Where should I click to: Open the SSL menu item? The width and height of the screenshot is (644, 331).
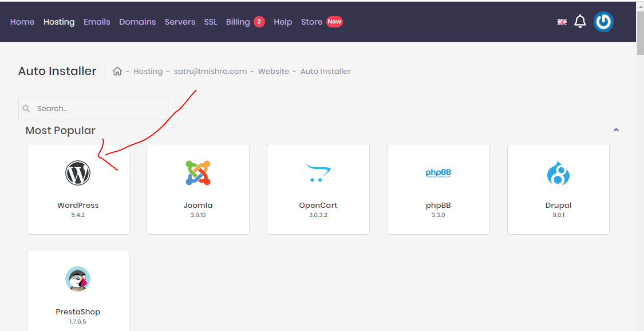click(211, 22)
